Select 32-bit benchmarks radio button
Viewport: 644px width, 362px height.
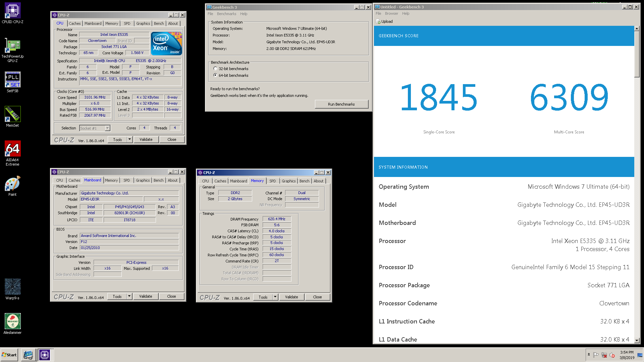pos(215,69)
